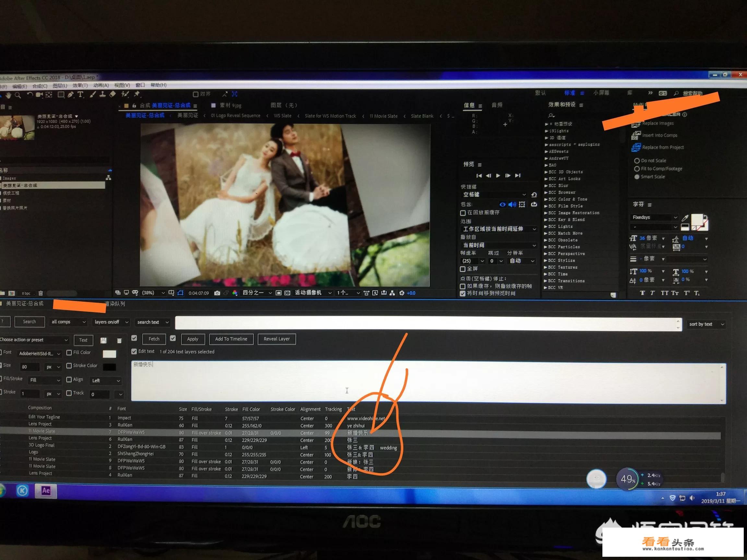Screen dimensions: 747x560
Task: Open the 效果(T) menu
Action: (x=80, y=86)
